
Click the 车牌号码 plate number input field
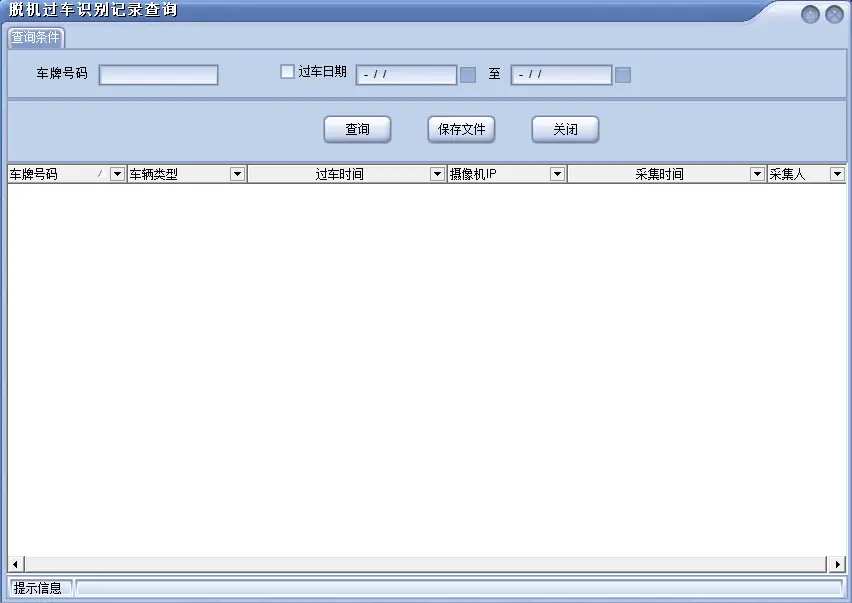158,74
